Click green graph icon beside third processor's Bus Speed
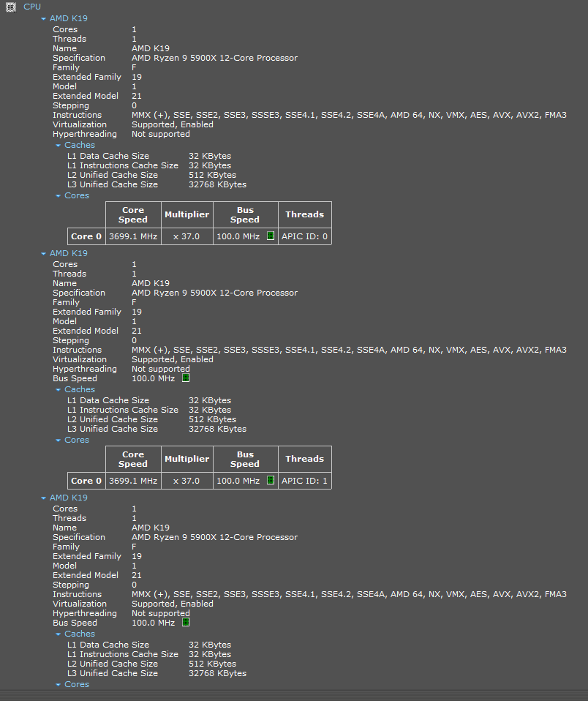 pos(186,622)
